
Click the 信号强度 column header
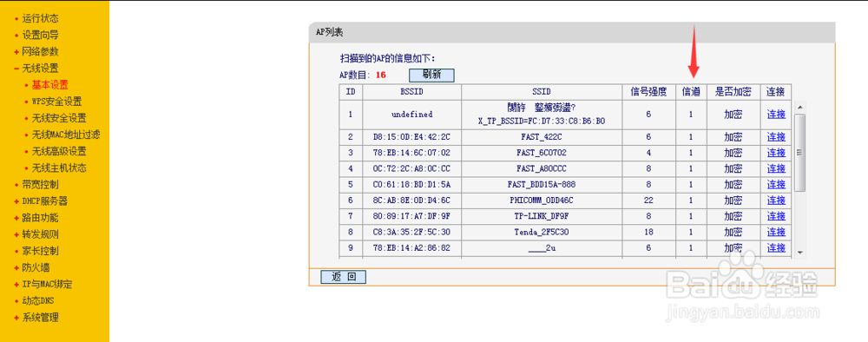[648, 91]
